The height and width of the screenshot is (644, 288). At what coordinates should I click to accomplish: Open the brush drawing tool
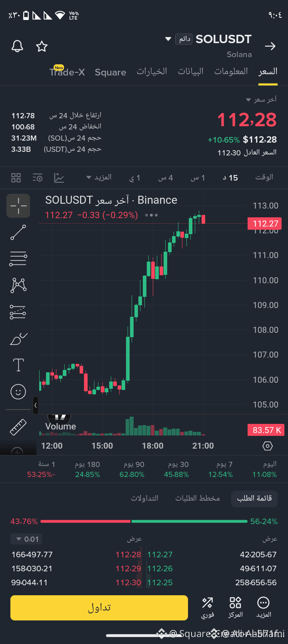tap(18, 339)
